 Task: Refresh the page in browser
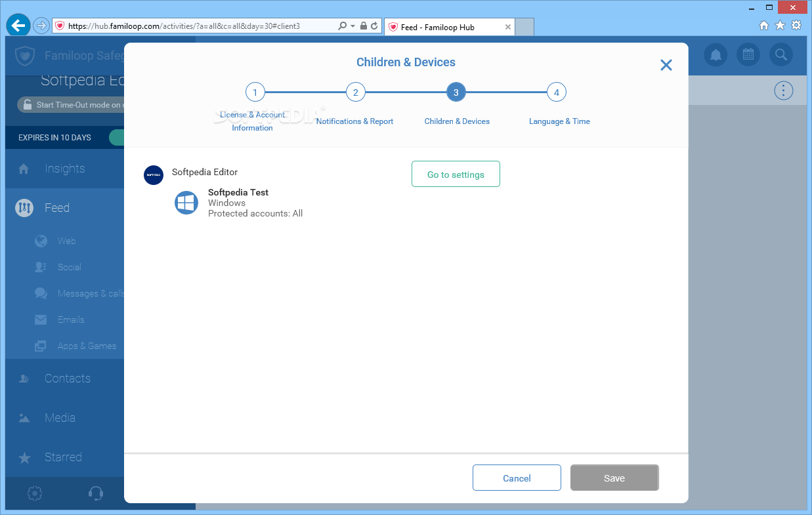(374, 26)
